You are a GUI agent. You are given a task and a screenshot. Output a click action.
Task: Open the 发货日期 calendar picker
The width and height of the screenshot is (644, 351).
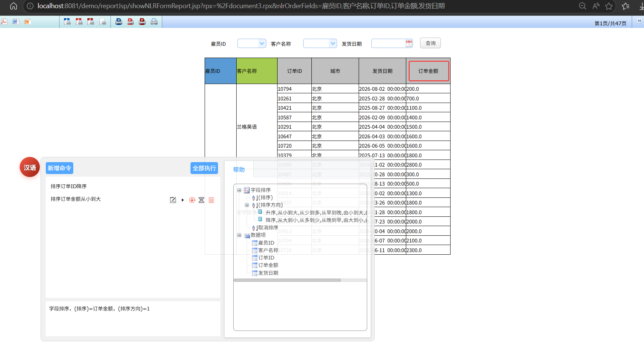(x=409, y=44)
